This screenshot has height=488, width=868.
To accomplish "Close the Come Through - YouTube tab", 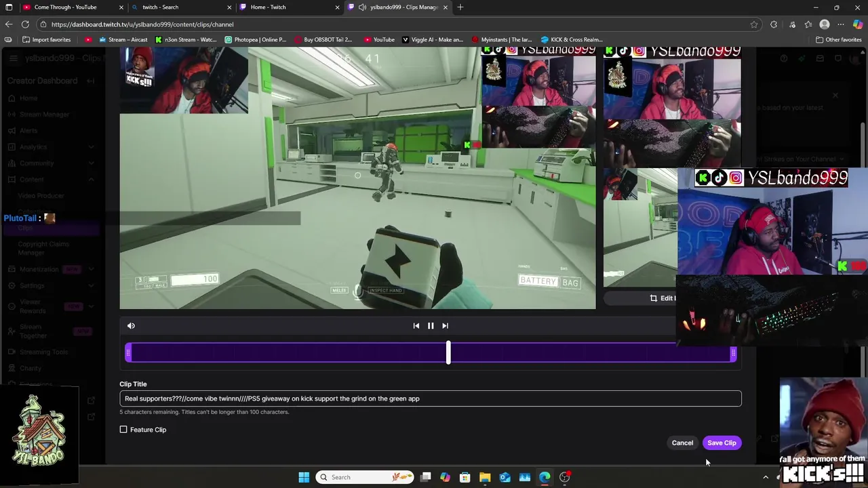I will pyautogui.click(x=121, y=7).
